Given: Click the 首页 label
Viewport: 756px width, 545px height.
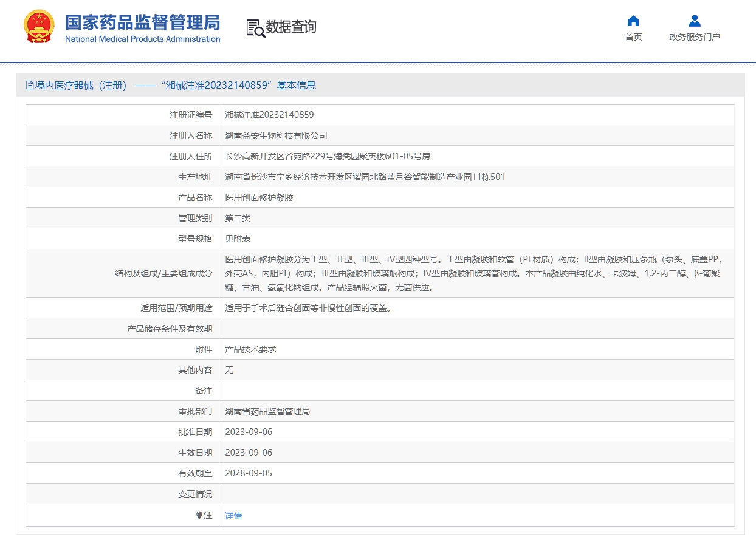Looking at the screenshot, I should pos(633,37).
